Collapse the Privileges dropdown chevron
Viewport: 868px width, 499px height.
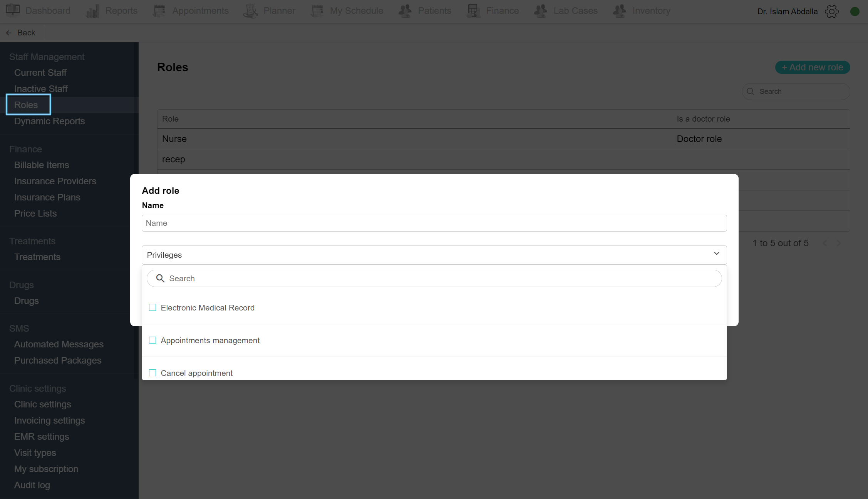[x=716, y=254]
